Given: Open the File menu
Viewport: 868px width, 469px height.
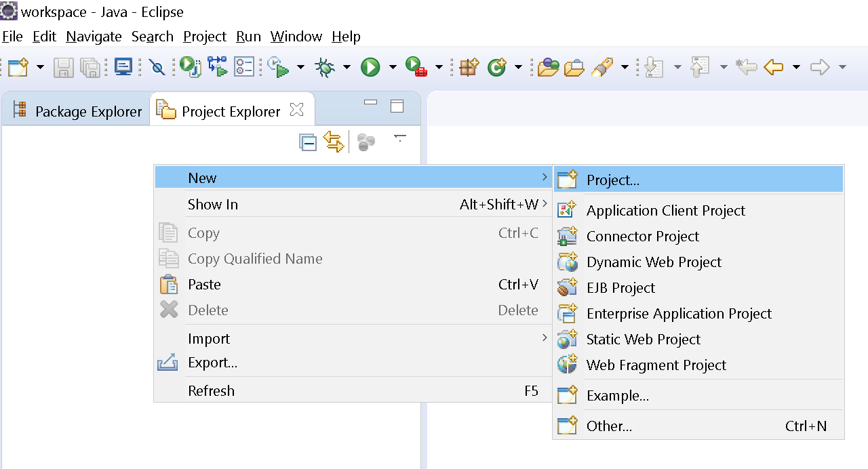Looking at the screenshot, I should [x=12, y=37].
